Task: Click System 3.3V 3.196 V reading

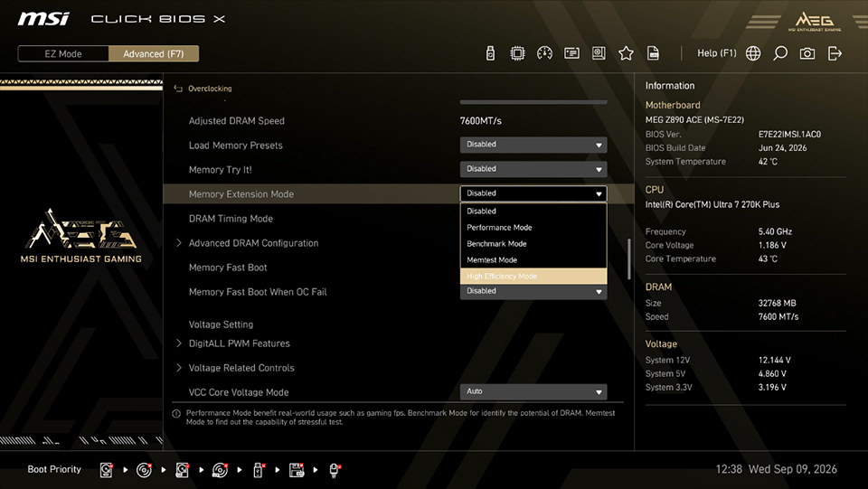Action: [772, 387]
